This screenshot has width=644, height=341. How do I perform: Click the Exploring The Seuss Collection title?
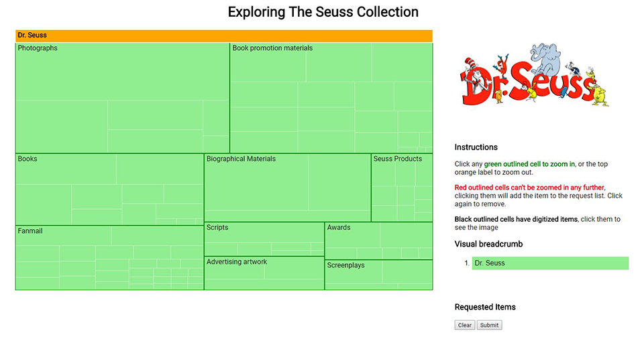coord(323,12)
